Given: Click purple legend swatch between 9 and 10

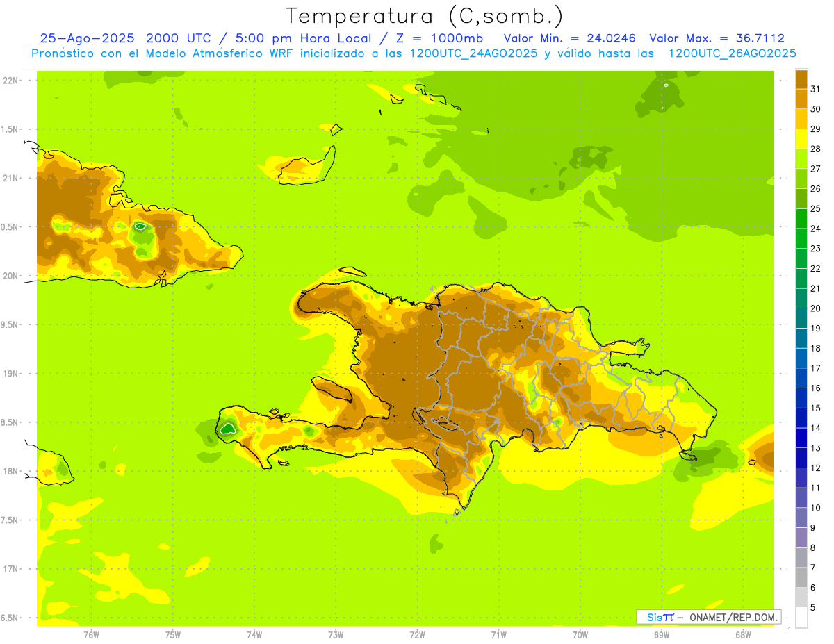Looking at the screenshot, I should 801,518.
